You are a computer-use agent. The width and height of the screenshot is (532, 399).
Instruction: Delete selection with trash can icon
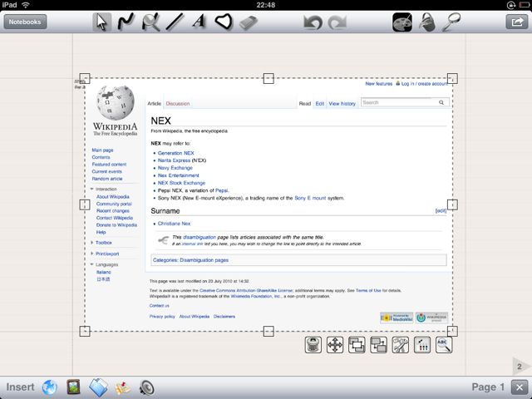pyautogui.click(x=313, y=345)
